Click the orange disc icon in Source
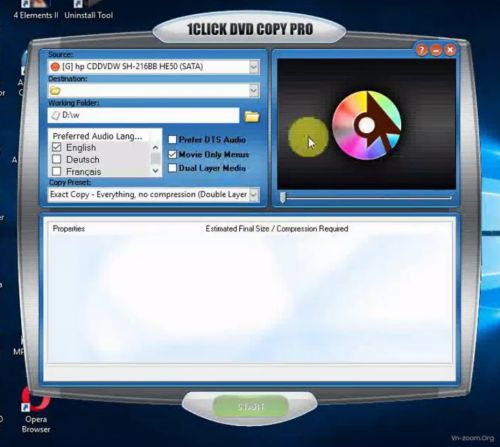This screenshot has height=447, width=500. [x=55, y=67]
